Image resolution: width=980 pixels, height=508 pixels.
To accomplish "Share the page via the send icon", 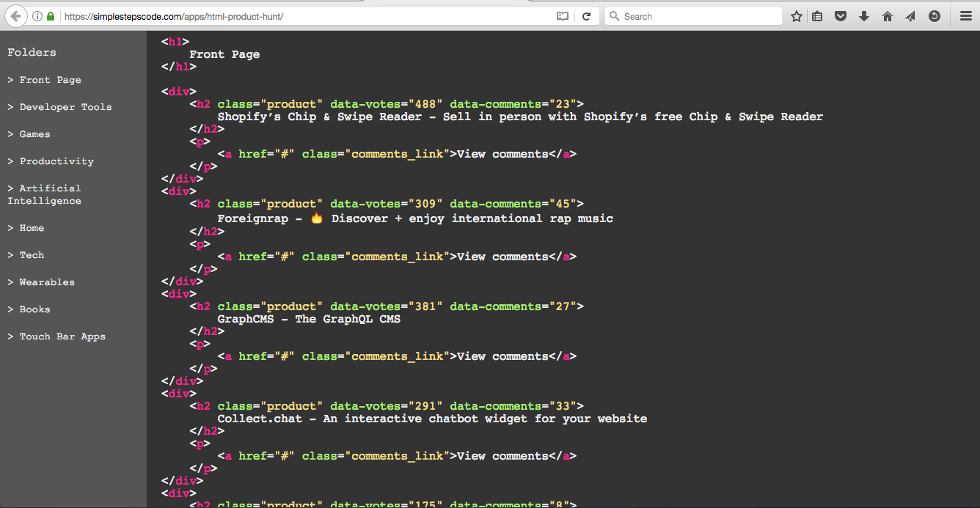I will [910, 15].
